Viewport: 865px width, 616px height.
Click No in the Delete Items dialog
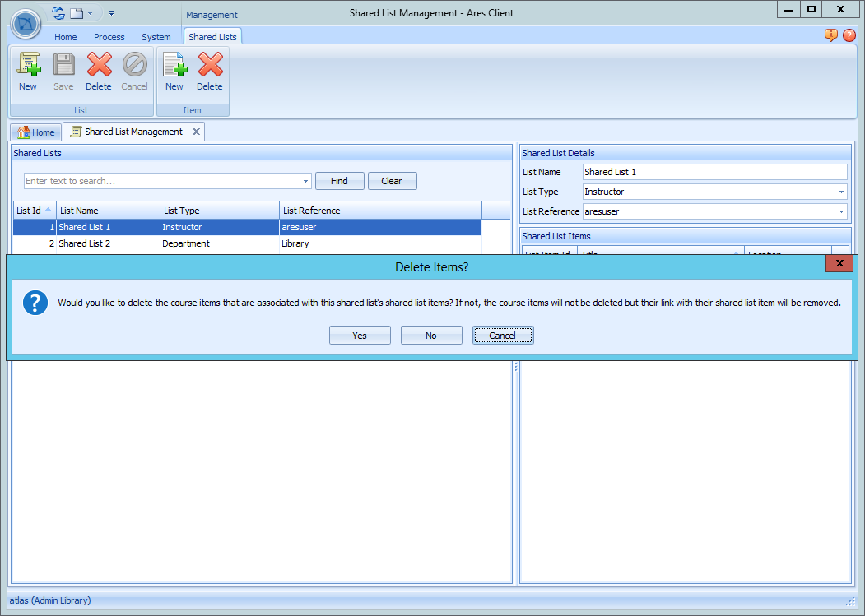(x=431, y=335)
